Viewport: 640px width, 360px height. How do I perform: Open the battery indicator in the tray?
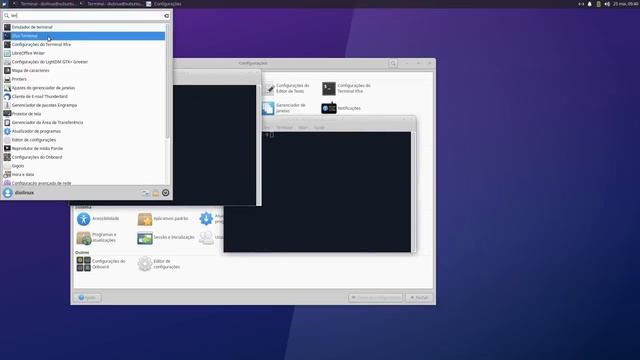click(x=598, y=4)
